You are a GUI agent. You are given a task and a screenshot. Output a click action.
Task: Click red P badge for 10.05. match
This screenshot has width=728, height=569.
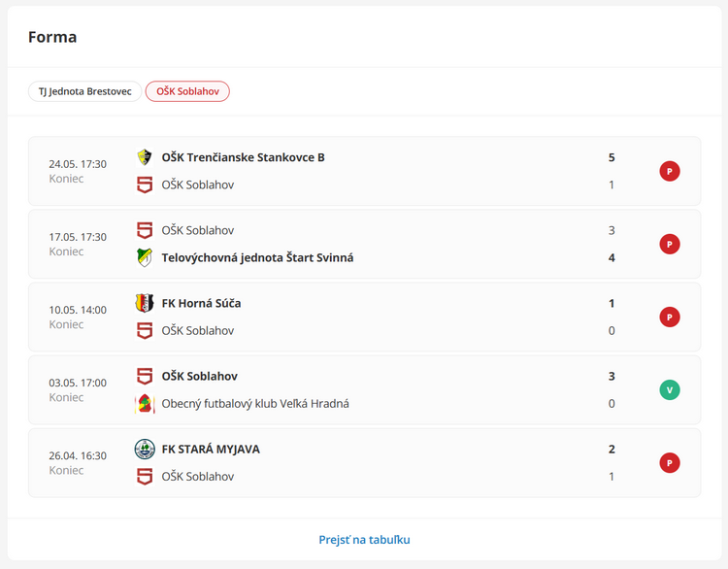(670, 318)
